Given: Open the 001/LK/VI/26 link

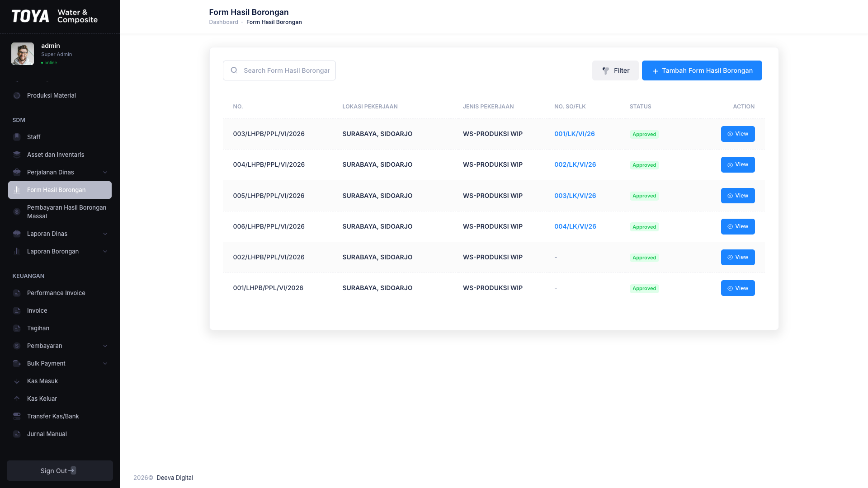Looking at the screenshot, I should click(x=574, y=134).
